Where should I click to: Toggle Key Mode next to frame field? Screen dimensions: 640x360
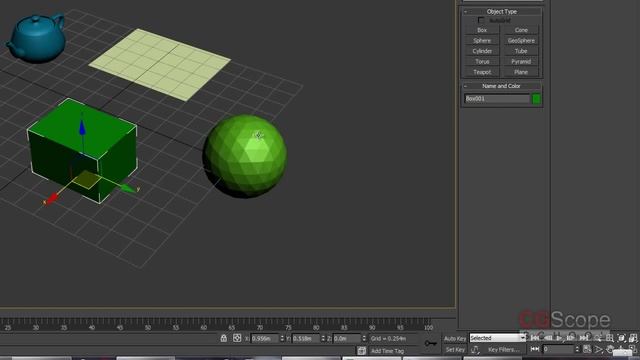(x=535, y=349)
